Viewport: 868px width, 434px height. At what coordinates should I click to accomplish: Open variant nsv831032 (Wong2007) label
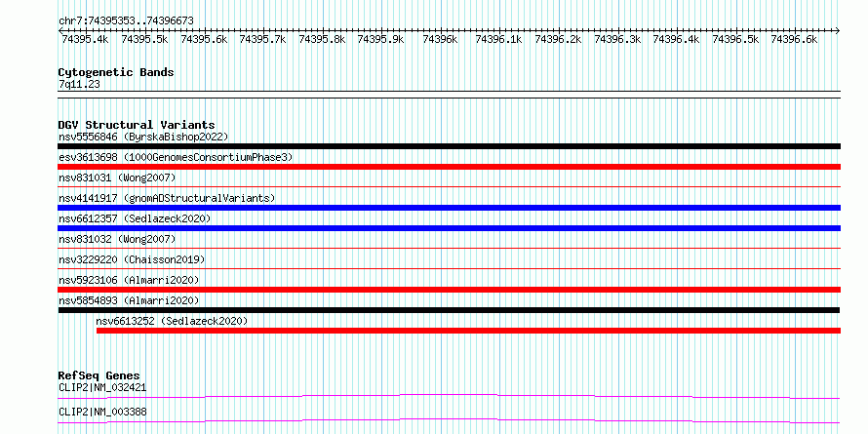[117, 239]
